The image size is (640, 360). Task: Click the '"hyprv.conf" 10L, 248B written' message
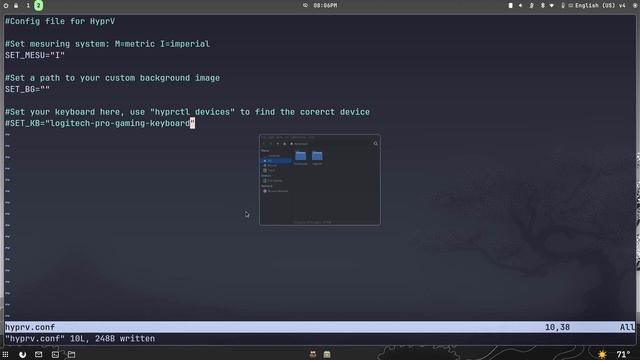[x=80, y=338]
